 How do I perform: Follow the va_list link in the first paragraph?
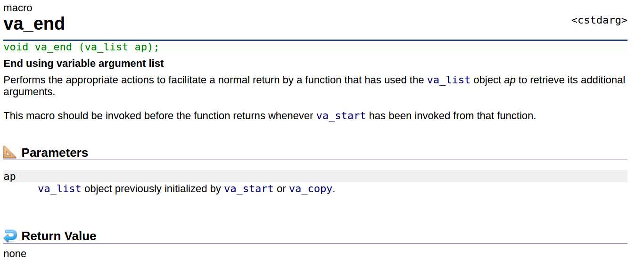tap(449, 80)
